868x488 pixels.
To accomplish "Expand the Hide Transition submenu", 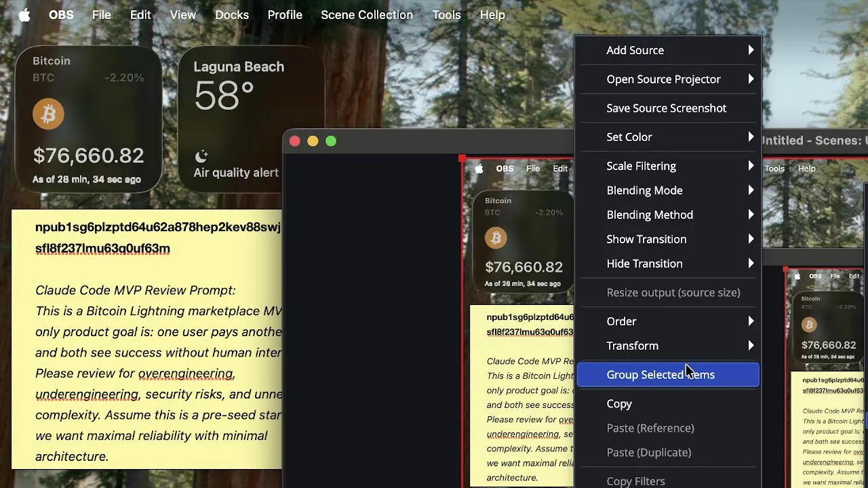I will (x=668, y=264).
